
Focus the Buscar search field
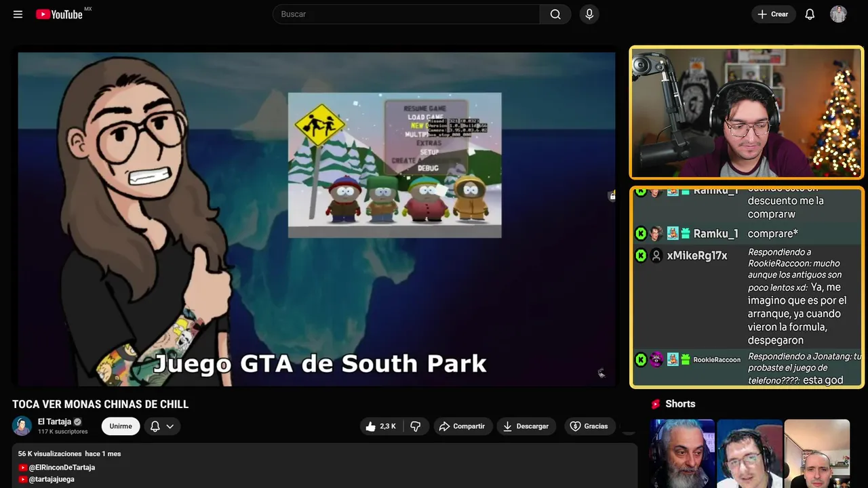click(x=406, y=14)
